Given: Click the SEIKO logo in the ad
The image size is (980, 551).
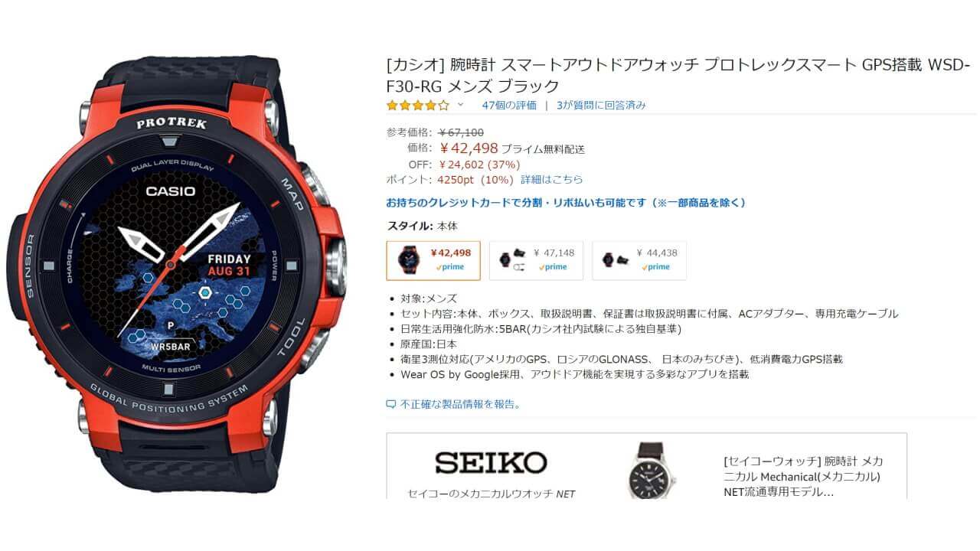Looking at the screenshot, I should tap(491, 462).
